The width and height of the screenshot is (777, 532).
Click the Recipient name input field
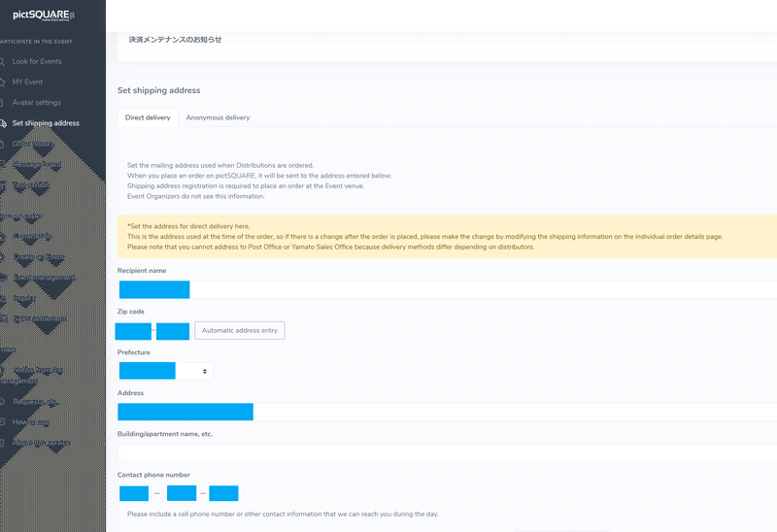coord(447,289)
